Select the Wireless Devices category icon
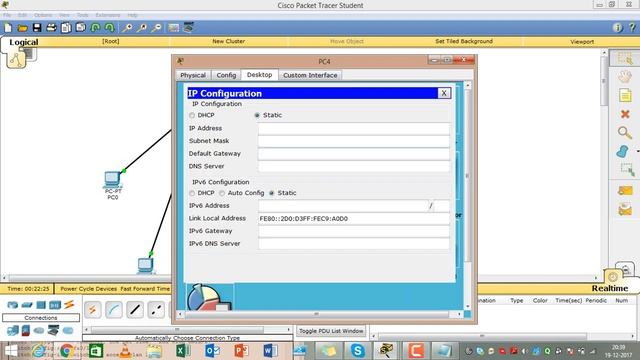The width and height of the screenshot is (640, 360). (55, 305)
